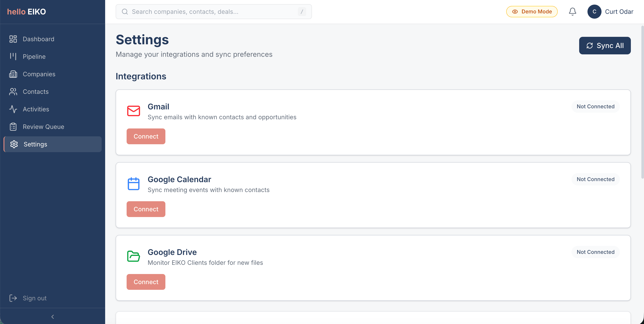The width and height of the screenshot is (644, 324).
Task: Select the Activities pulse icon
Action: (x=13, y=109)
